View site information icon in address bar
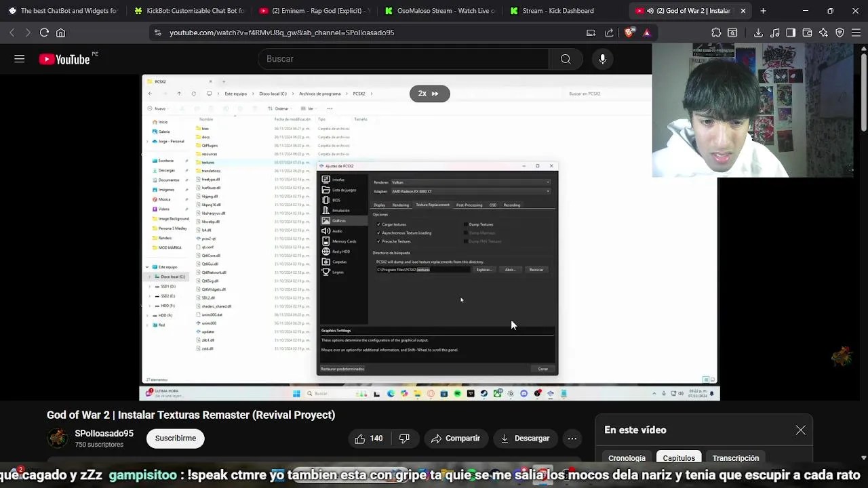Viewport: 868px width, 488px height. click(x=157, y=33)
